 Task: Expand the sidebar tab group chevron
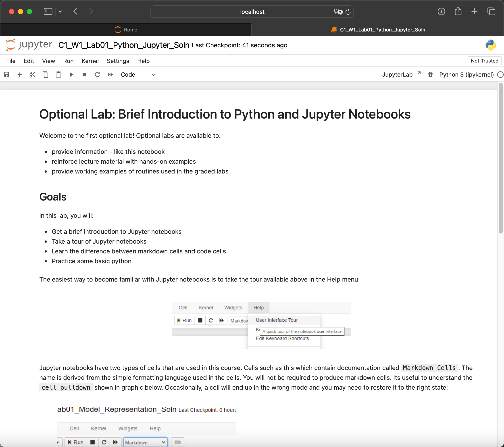[x=60, y=11]
